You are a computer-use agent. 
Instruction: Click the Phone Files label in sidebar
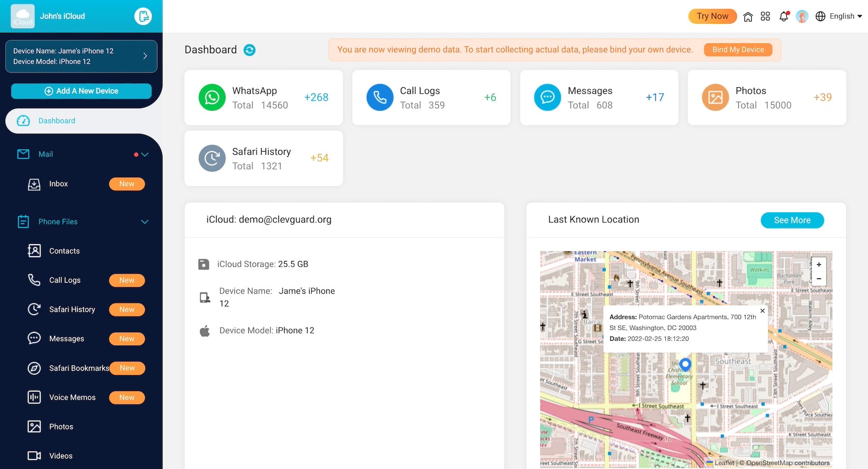click(58, 222)
